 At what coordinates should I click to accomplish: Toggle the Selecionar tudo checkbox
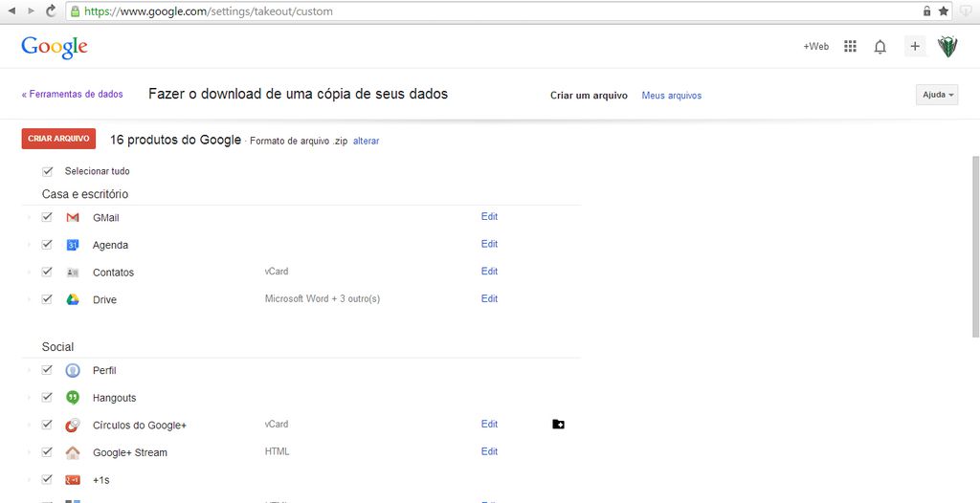tap(48, 171)
